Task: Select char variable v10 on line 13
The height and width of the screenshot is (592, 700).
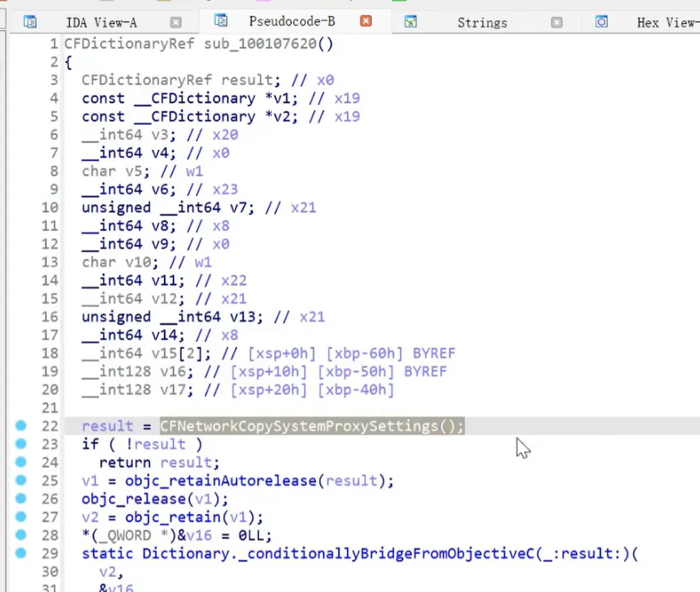Action: pos(138,263)
